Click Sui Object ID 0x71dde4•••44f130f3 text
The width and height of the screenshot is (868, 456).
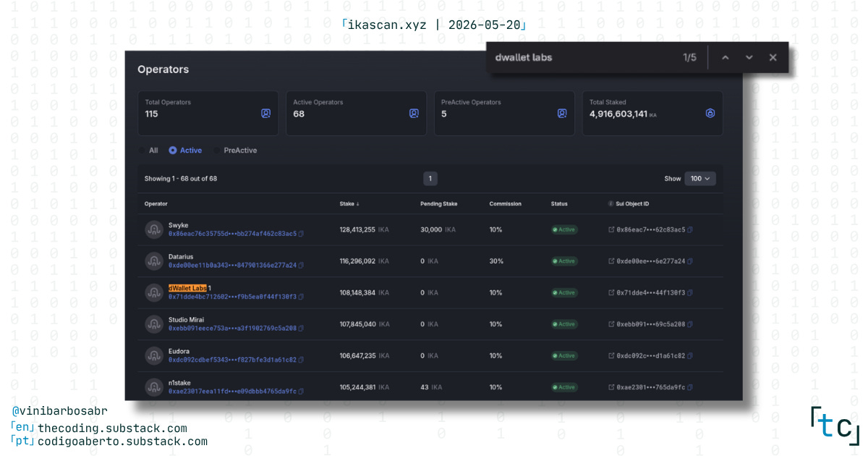(x=651, y=292)
